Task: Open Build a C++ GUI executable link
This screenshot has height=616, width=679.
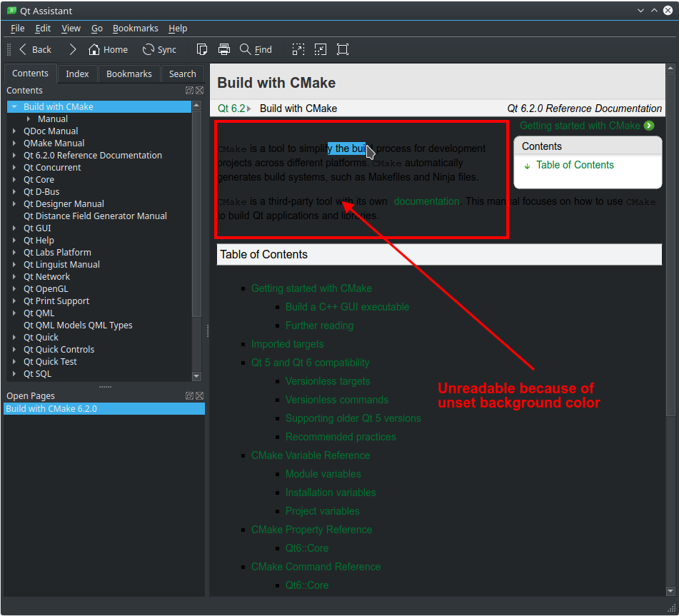Action: (347, 307)
